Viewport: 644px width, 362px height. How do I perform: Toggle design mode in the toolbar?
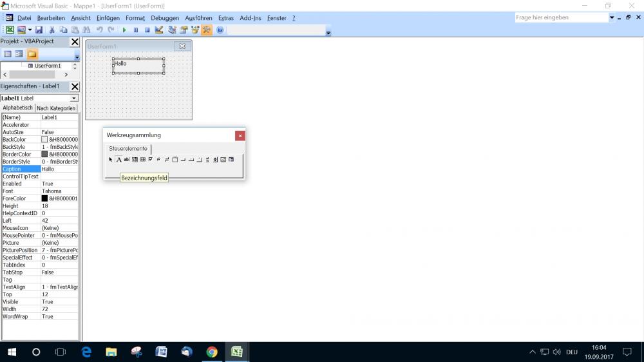coord(159,30)
